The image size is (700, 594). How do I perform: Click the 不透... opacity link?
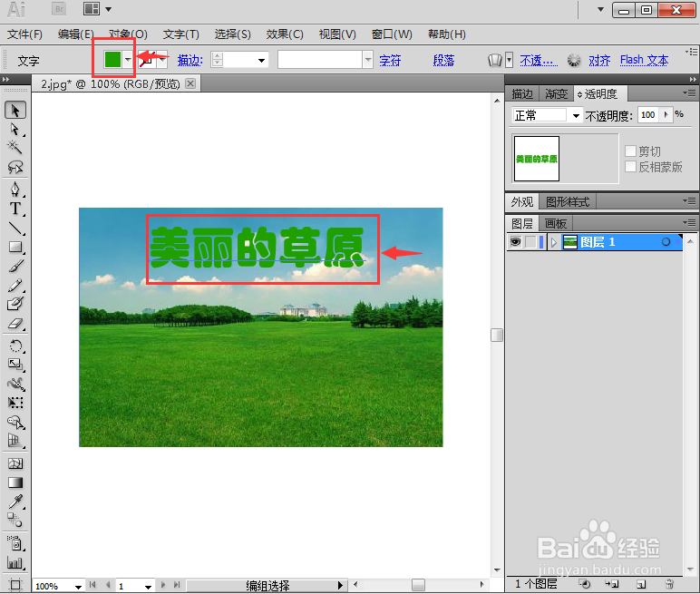[x=539, y=60]
